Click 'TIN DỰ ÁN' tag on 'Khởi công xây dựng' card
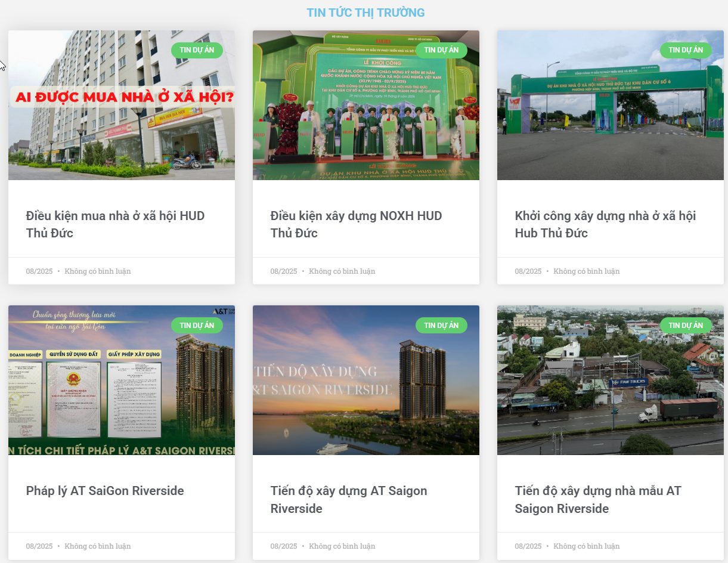This screenshot has height=563, width=728. click(686, 50)
